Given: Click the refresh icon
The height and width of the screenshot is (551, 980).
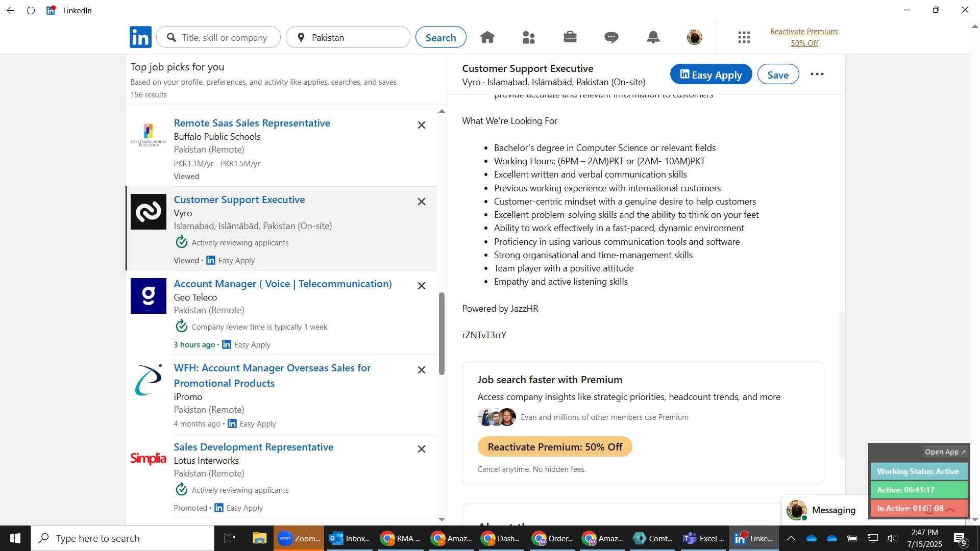Looking at the screenshot, I should coord(31,10).
